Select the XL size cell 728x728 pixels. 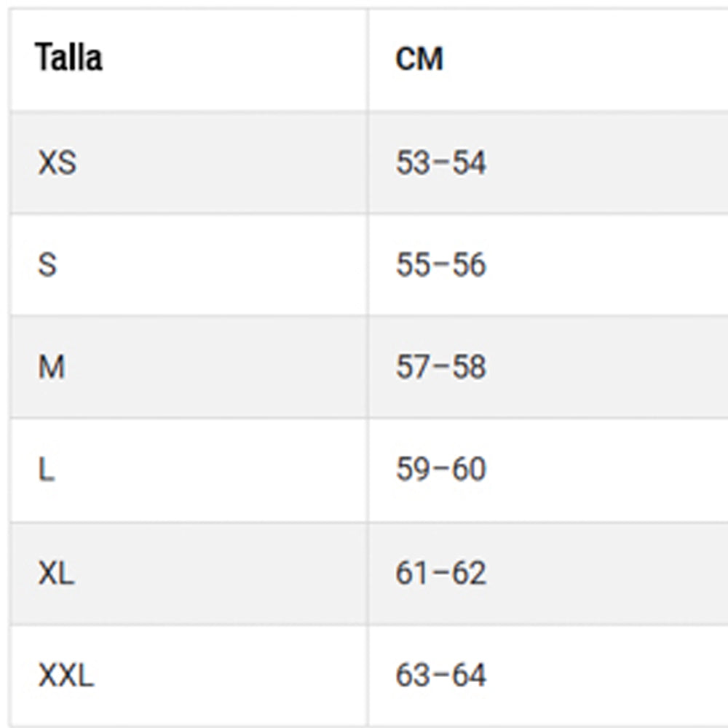click(56, 574)
